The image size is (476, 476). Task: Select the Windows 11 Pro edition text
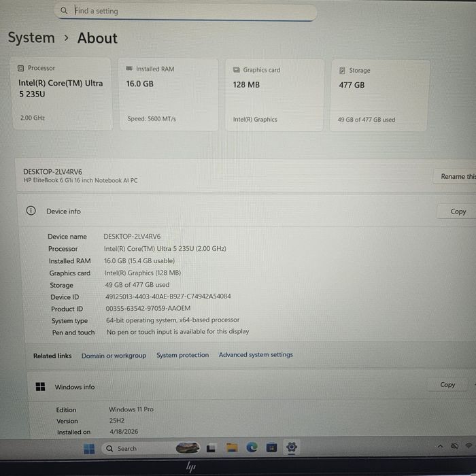[131, 409]
